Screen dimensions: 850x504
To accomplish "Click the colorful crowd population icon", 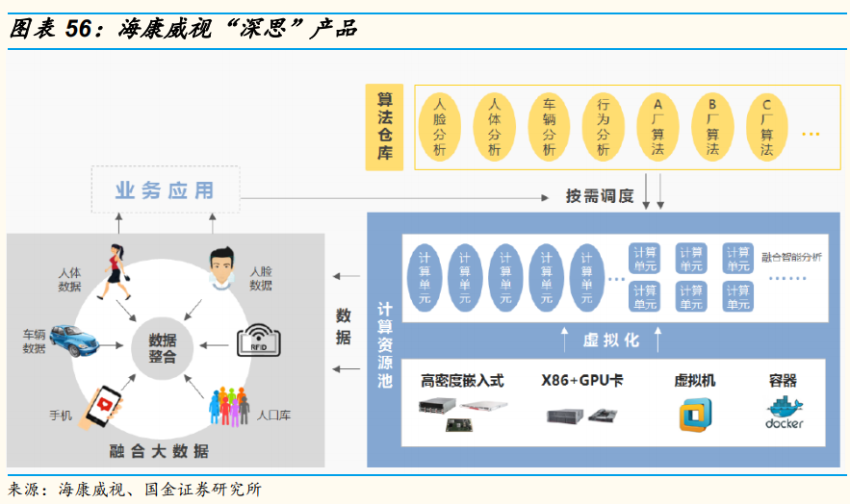I will point(229,406).
